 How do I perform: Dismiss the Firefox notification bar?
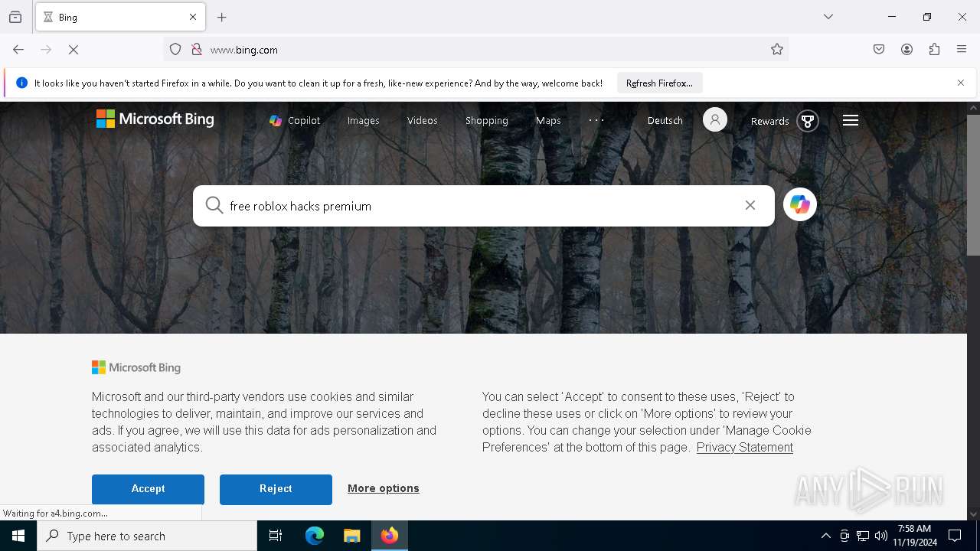tap(961, 83)
